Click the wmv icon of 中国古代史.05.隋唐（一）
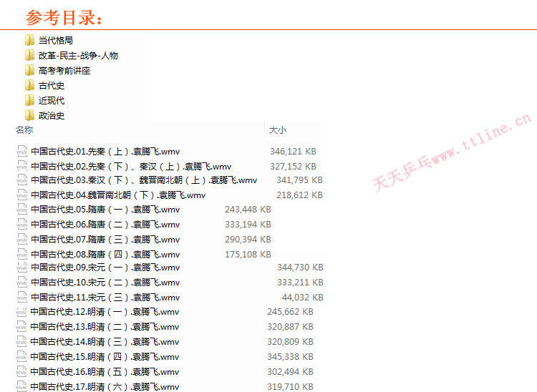This screenshot has height=392, width=537. click(x=22, y=210)
